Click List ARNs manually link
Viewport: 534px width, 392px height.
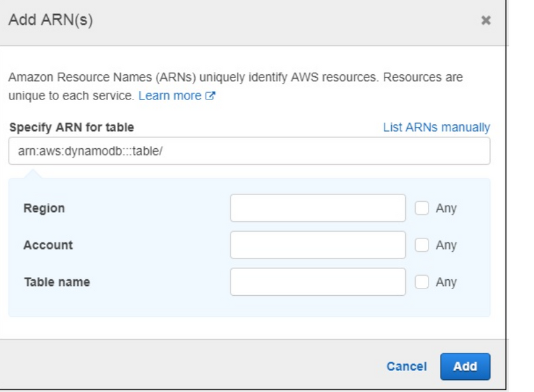(x=437, y=128)
